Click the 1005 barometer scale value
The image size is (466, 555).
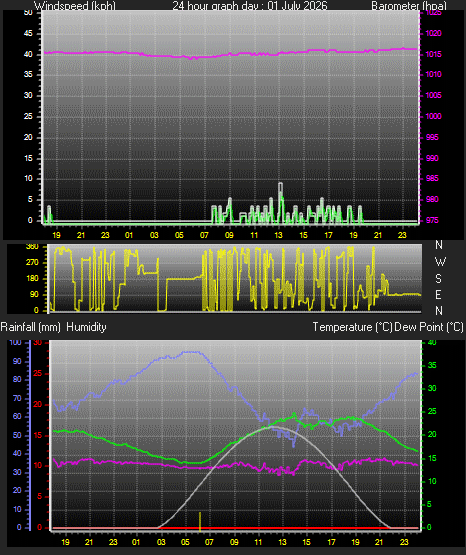[433, 95]
